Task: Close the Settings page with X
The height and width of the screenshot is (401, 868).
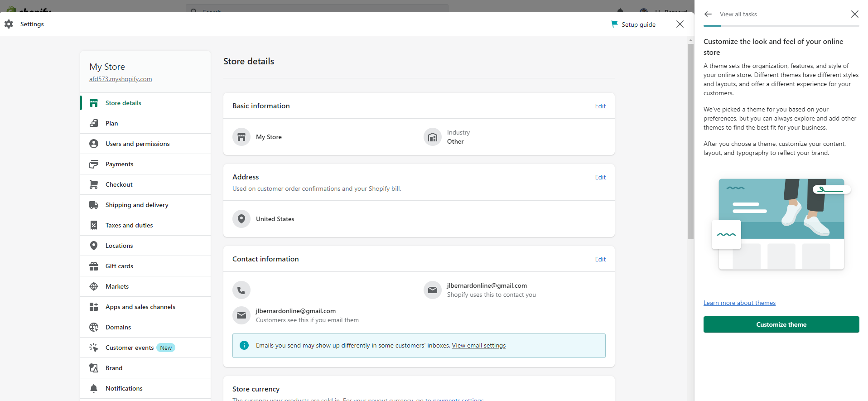Action: (680, 24)
